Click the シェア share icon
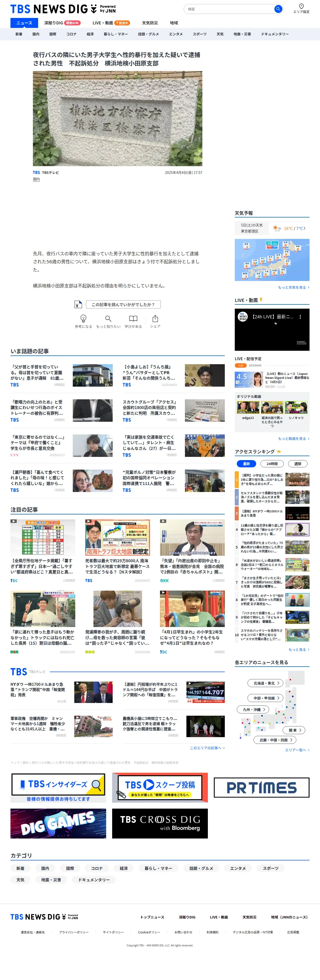Viewport: 320px width, 980px height. (x=155, y=318)
